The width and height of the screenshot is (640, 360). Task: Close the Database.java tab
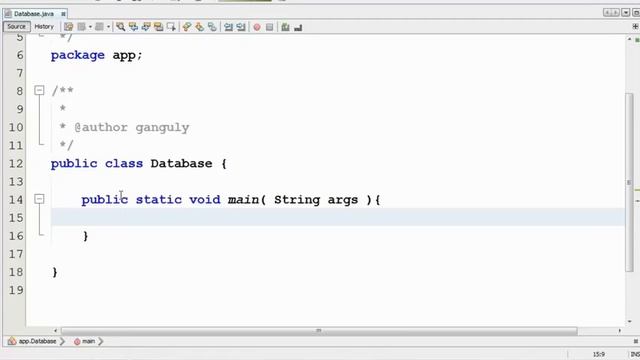63,14
